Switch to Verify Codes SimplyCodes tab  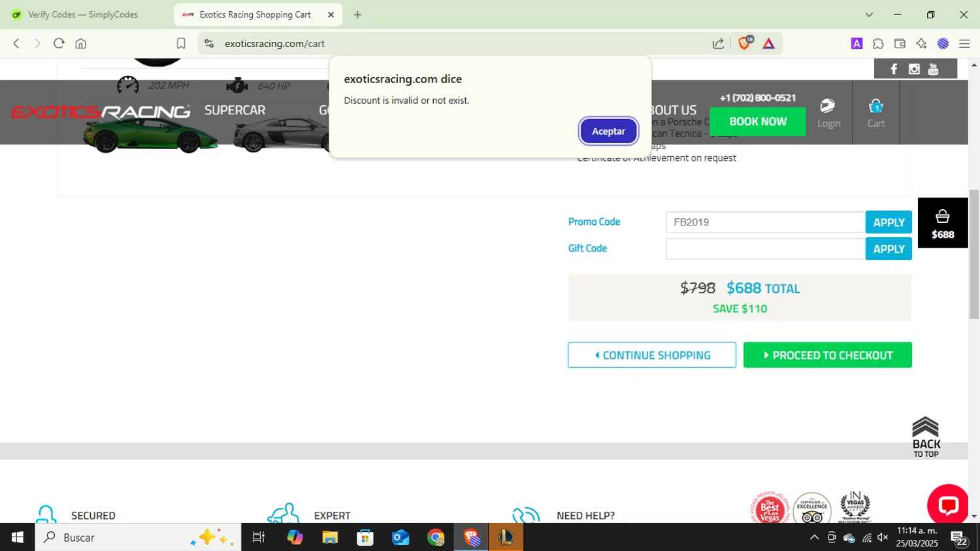pyautogui.click(x=83, y=14)
